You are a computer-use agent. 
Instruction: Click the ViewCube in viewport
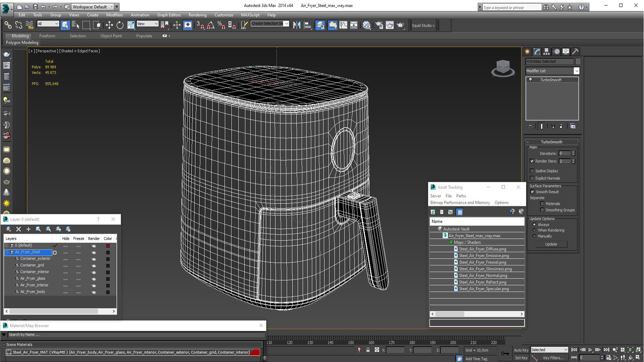pos(503,68)
